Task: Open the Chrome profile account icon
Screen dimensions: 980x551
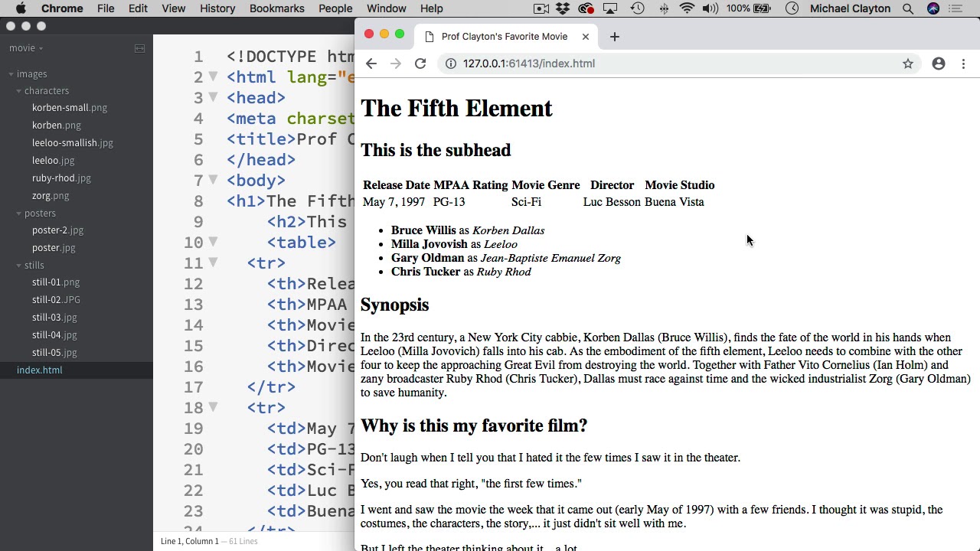Action: point(939,64)
